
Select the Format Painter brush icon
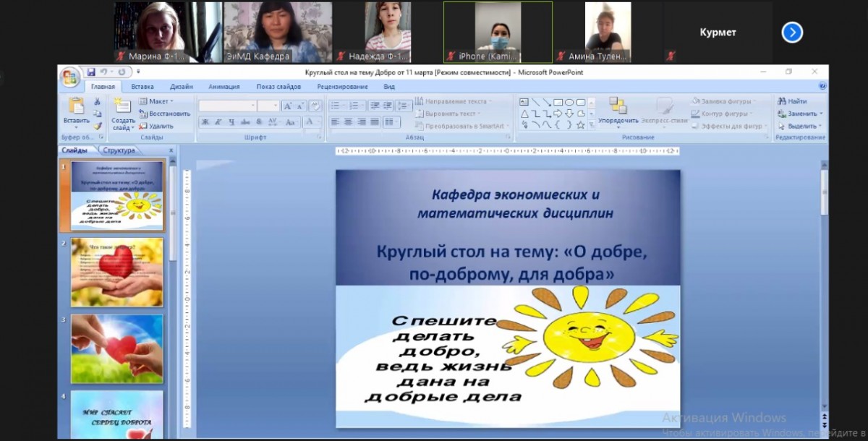(97, 126)
